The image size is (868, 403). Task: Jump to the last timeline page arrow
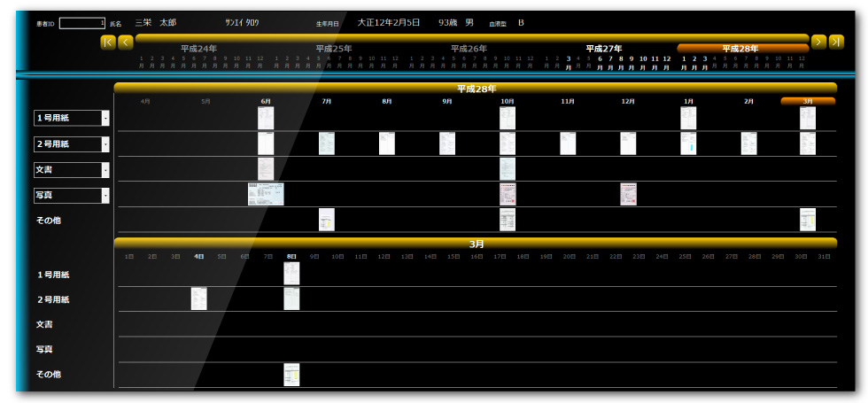coord(835,42)
